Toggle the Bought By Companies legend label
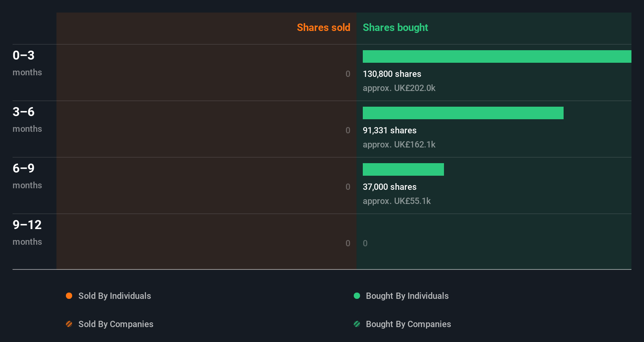Image resolution: width=644 pixels, height=342 pixels. pos(408,324)
